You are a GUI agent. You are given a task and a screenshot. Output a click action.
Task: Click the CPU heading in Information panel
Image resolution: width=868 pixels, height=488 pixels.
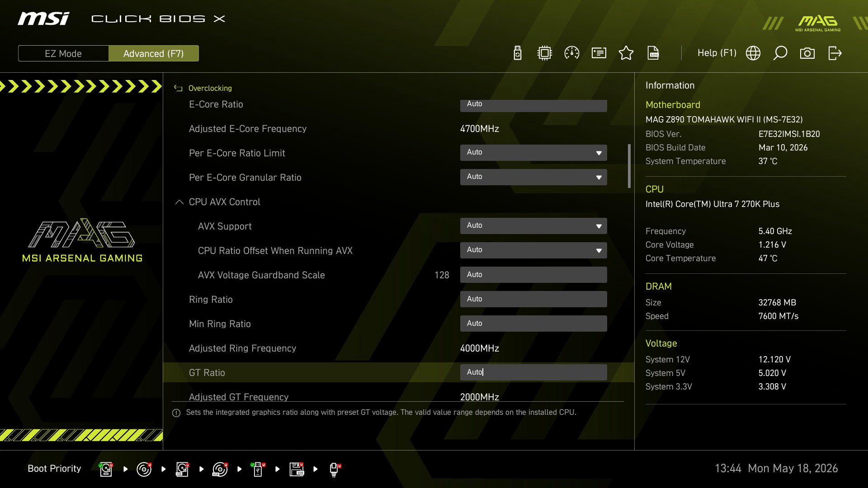[x=654, y=189]
